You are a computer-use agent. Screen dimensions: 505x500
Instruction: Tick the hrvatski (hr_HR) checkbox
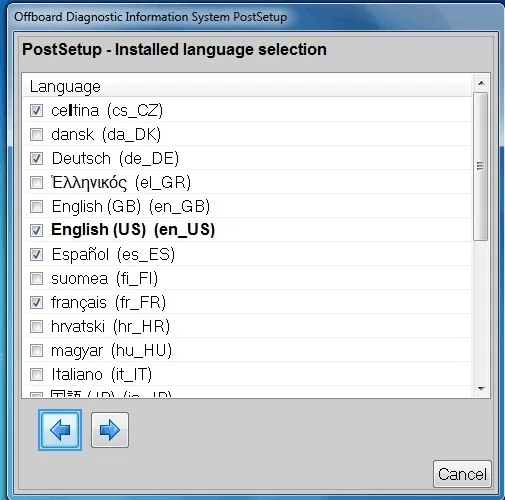(x=36, y=326)
